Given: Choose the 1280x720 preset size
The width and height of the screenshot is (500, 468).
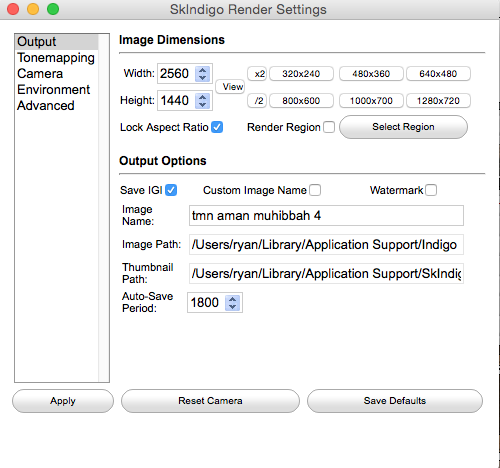Looking at the screenshot, I should (438, 101).
